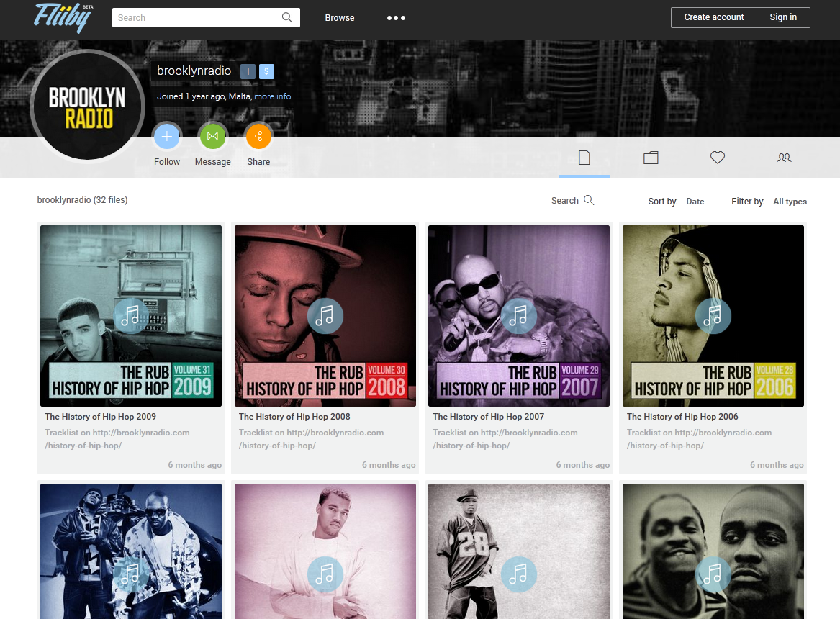840x619 pixels.
Task: Click 6 months ago under History of Hip Hop 2006
Action: click(776, 465)
